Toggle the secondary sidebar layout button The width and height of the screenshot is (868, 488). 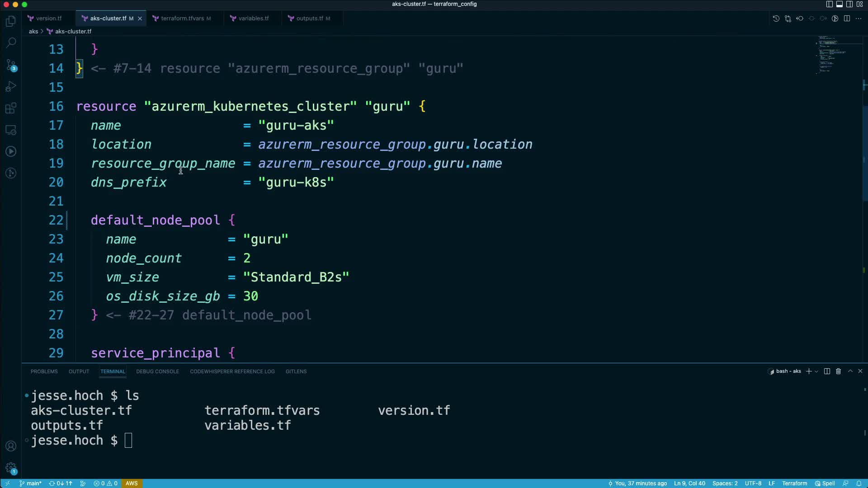[849, 4]
